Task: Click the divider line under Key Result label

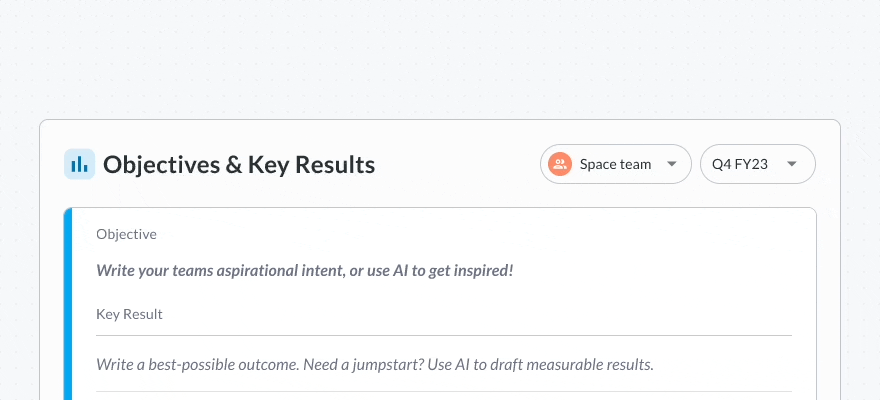Action: pyautogui.click(x=444, y=335)
